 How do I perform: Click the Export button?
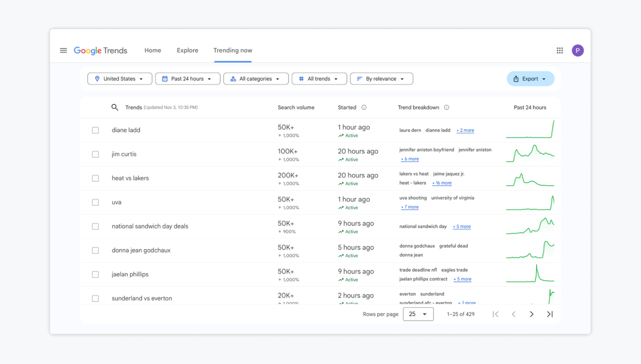pyautogui.click(x=530, y=79)
